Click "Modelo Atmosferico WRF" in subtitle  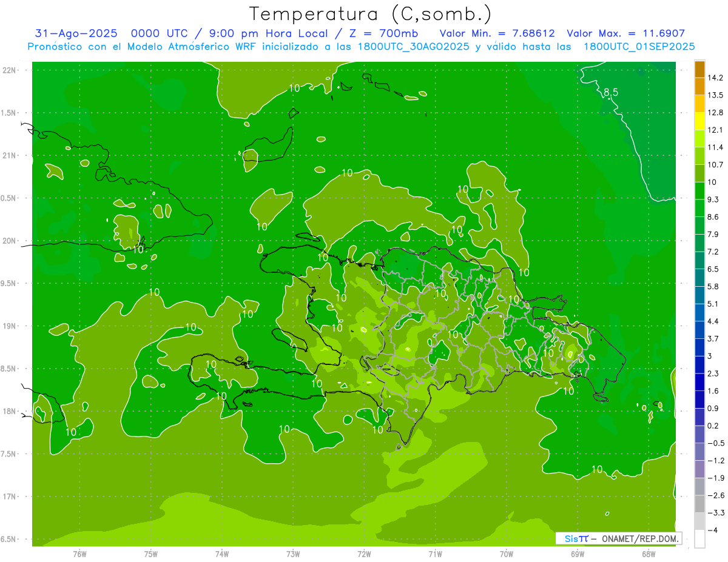coord(192,47)
